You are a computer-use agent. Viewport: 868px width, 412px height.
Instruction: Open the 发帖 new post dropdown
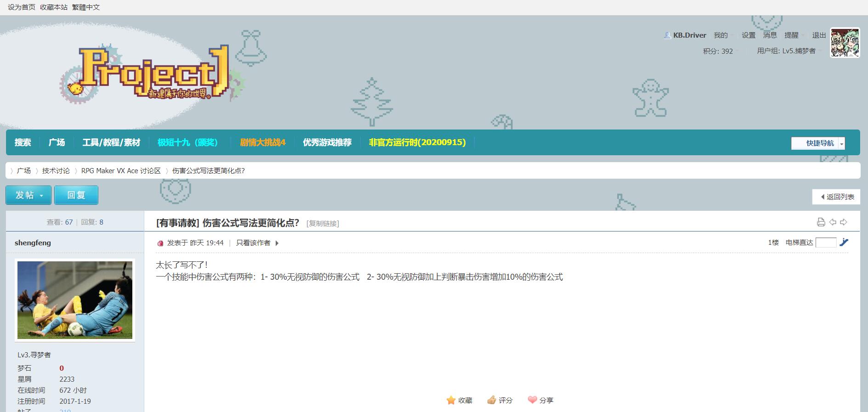tap(29, 195)
